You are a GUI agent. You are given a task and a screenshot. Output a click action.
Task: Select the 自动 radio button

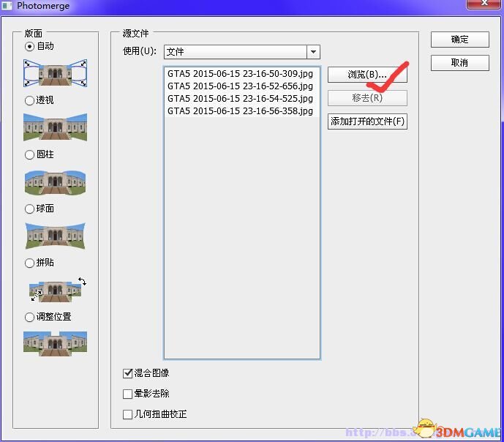(x=30, y=46)
